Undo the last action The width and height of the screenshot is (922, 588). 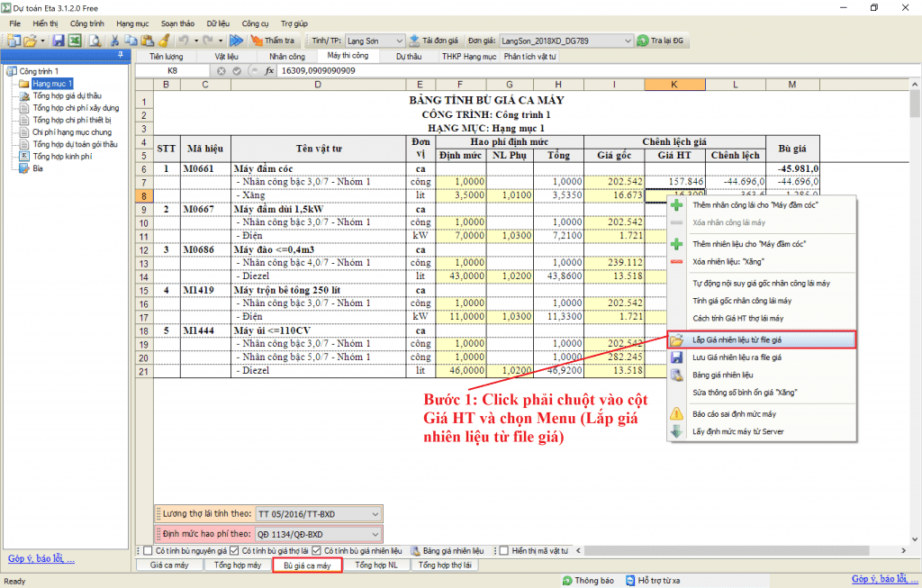(184, 41)
